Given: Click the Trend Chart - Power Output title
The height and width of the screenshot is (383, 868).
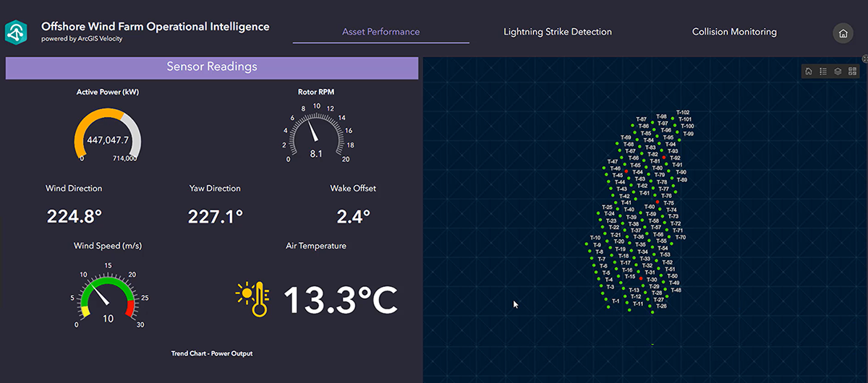Looking at the screenshot, I should point(212,353).
